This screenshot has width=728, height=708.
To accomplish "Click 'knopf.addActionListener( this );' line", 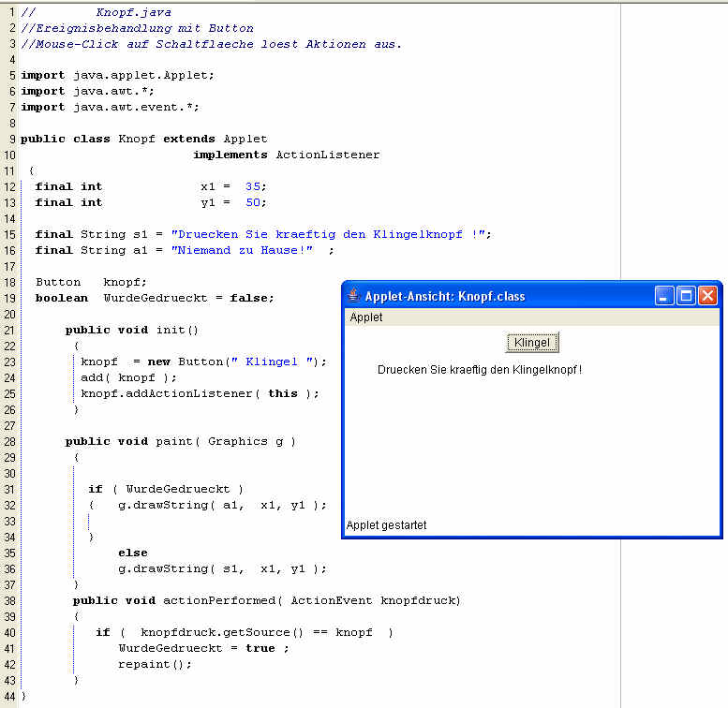I will point(201,393).
